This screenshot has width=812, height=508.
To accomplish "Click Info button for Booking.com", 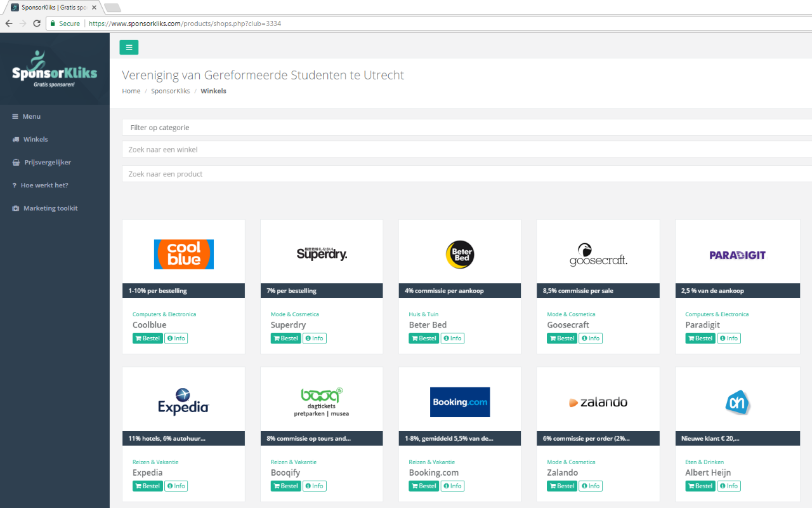I will pyautogui.click(x=453, y=486).
